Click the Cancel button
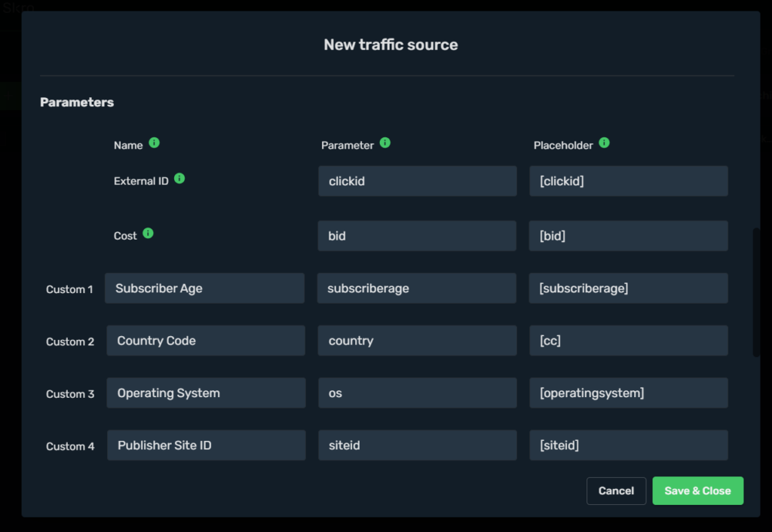Image resolution: width=772 pixels, height=532 pixels. pyautogui.click(x=616, y=491)
